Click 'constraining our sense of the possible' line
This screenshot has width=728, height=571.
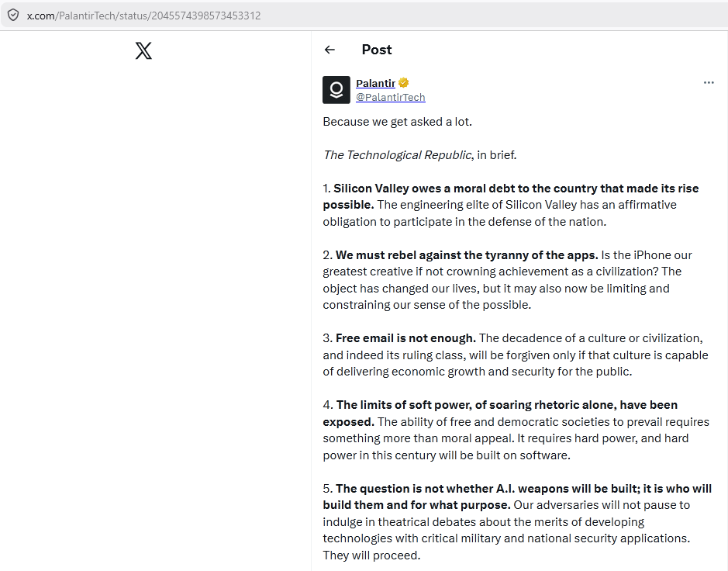click(x=427, y=305)
